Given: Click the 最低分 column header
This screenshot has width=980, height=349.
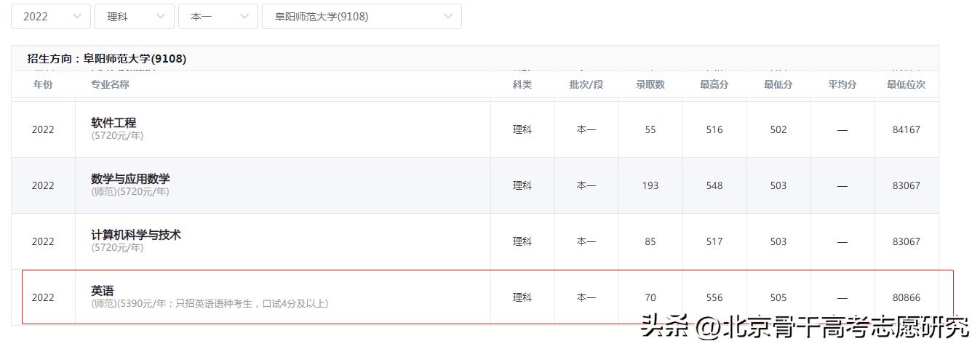Looking at the screenshot, I should (778, 84).
